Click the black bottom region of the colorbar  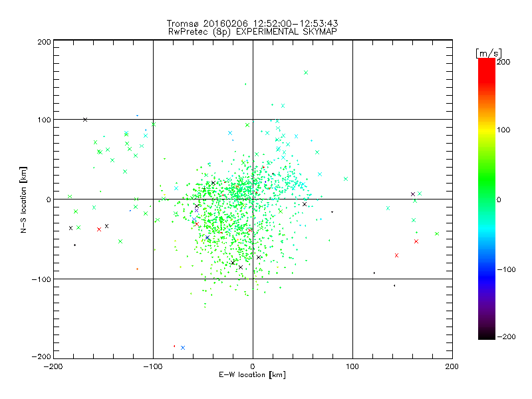coord(487,334)
